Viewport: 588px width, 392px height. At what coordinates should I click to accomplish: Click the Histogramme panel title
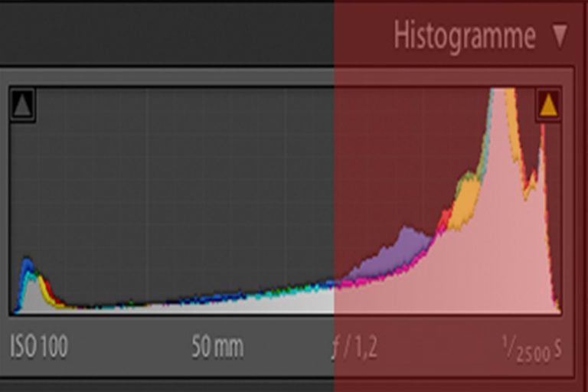click(x=465, y=37)
